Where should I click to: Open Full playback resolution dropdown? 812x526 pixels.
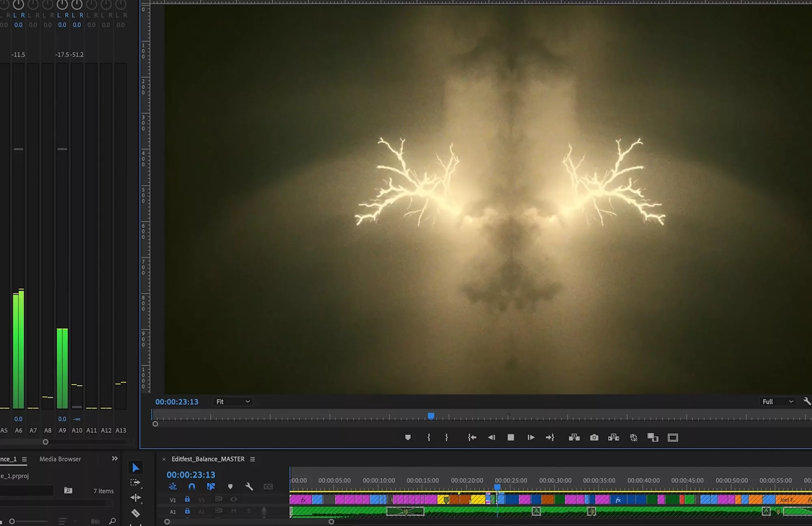point(777,401)
